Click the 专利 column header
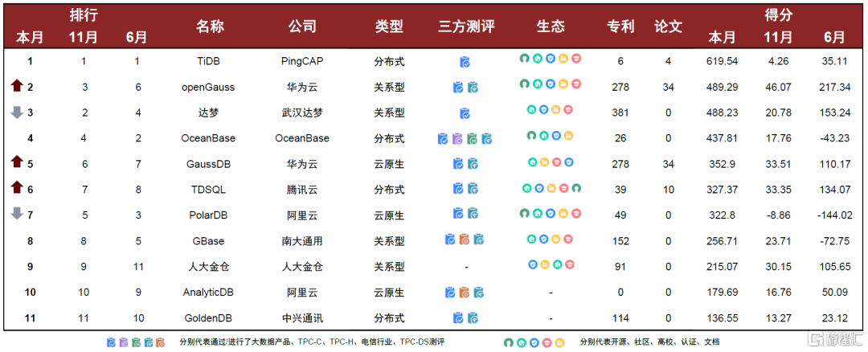The height and width of the screenshot is (352, 868). pyautogui.click(x=620, y=26)
